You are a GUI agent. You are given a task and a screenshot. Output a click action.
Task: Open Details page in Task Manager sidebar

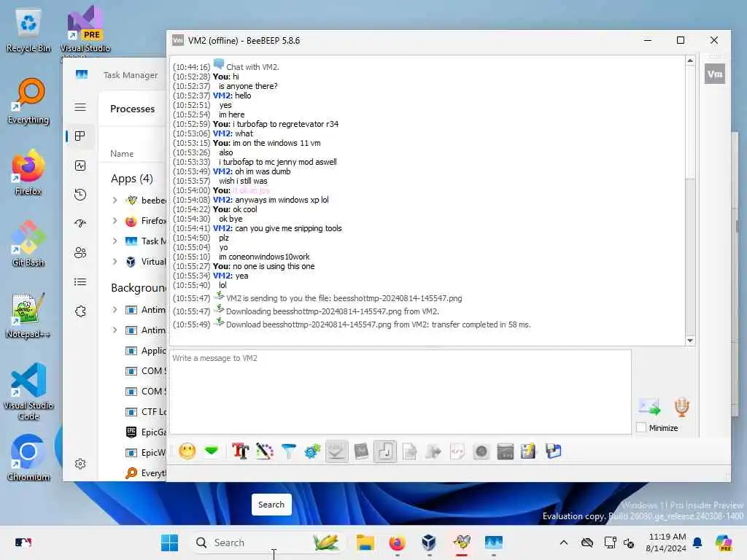tap(80, 282)
